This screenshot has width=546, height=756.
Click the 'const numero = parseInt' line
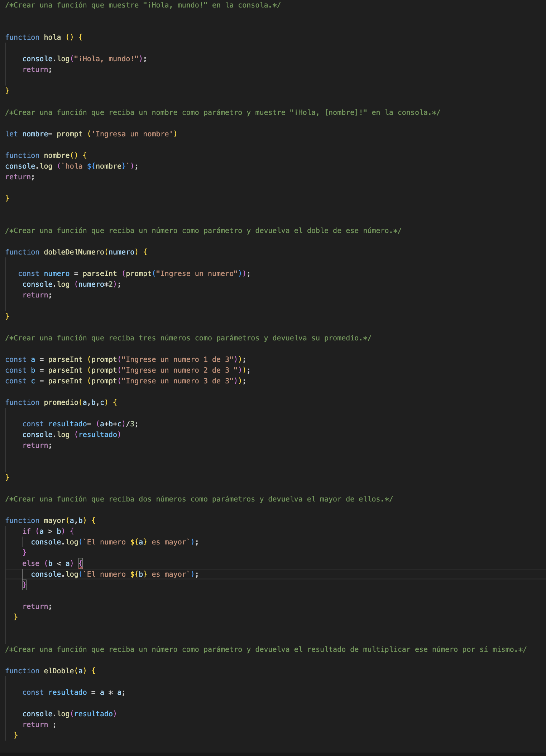pos(134,273)
